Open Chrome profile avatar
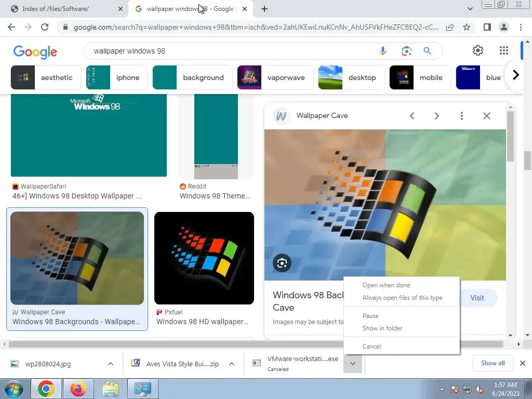Viewport: 532px width, 399px height. click(x=504, y=27)
